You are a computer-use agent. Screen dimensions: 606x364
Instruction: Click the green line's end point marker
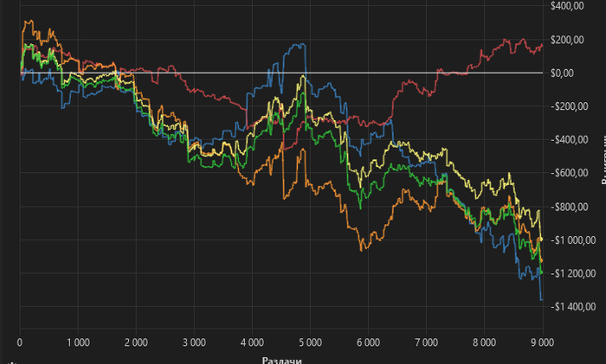(541, 272)
